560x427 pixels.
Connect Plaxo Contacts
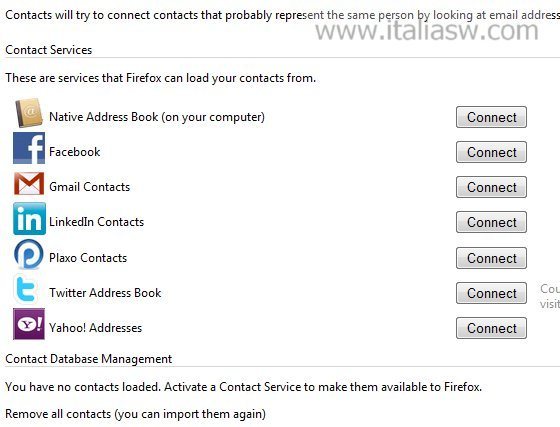pos(491,258)
